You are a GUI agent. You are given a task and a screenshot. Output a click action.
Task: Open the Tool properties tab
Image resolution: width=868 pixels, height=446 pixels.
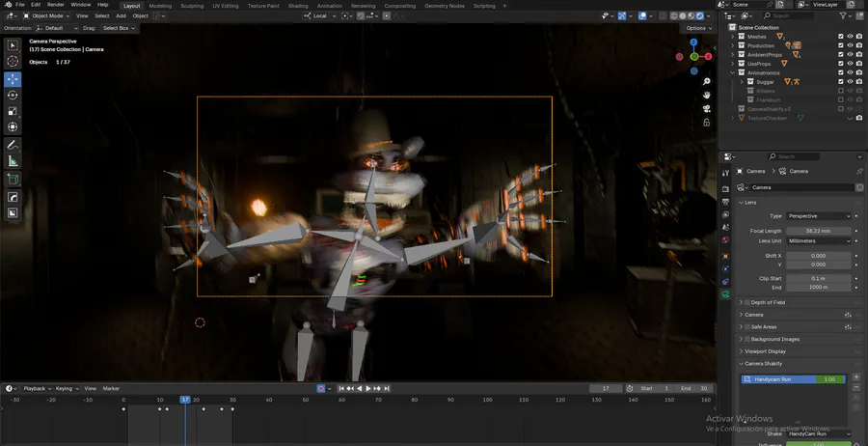[725, 174]
